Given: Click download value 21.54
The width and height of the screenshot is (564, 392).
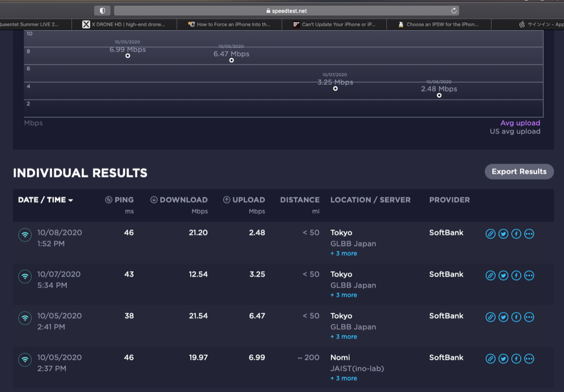Looking at the screenshot, I should (198, 316).
